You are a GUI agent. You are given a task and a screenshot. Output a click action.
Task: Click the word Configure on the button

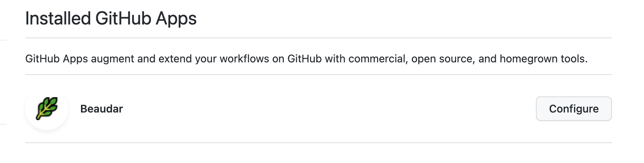pyautogui.click(x=573, y=109)
